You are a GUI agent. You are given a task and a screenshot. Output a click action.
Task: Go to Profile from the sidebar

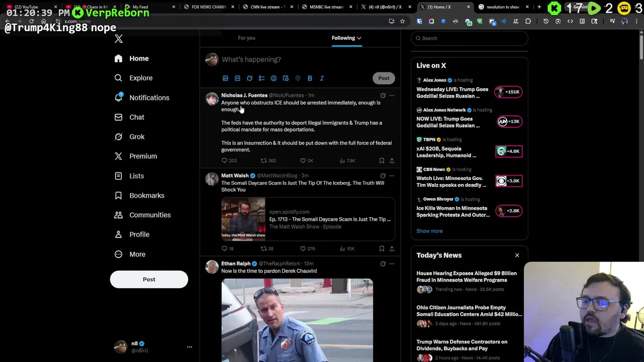point(132,234)
